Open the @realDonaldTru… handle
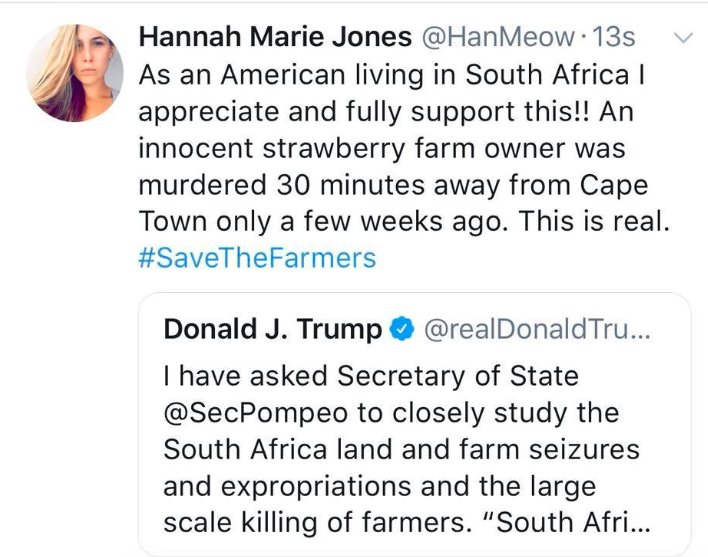This screenshot has width=708, height=557. (538, 329)
